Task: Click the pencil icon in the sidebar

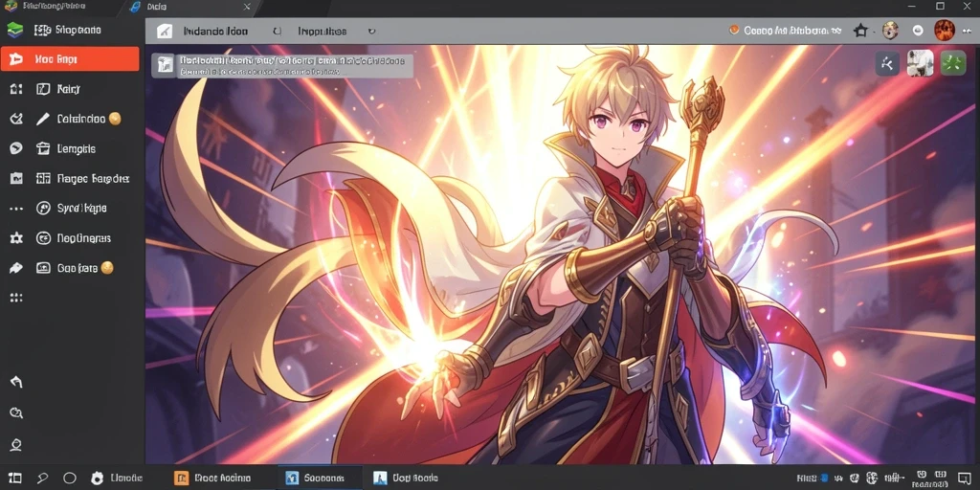Action: [x=42, y=119]
